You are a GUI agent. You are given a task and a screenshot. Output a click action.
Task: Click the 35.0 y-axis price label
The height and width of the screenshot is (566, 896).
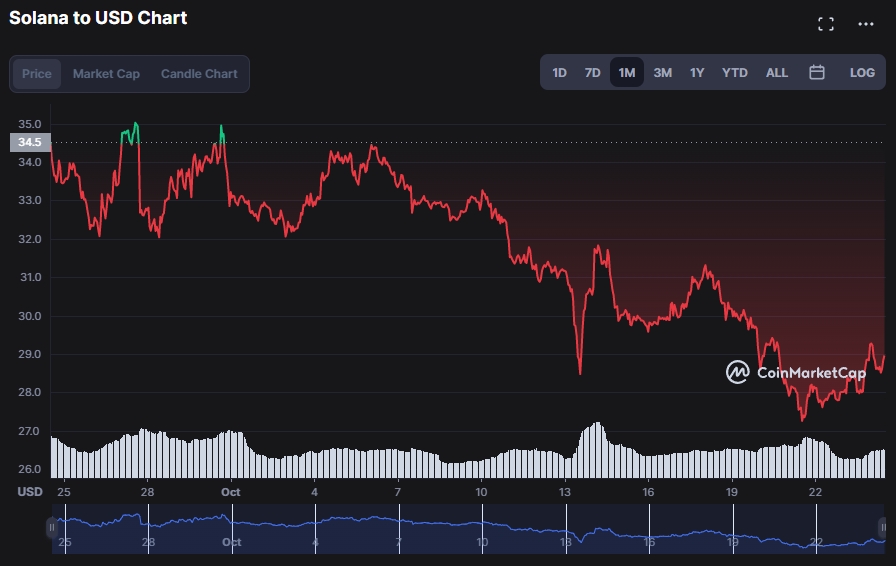(30, 124)
